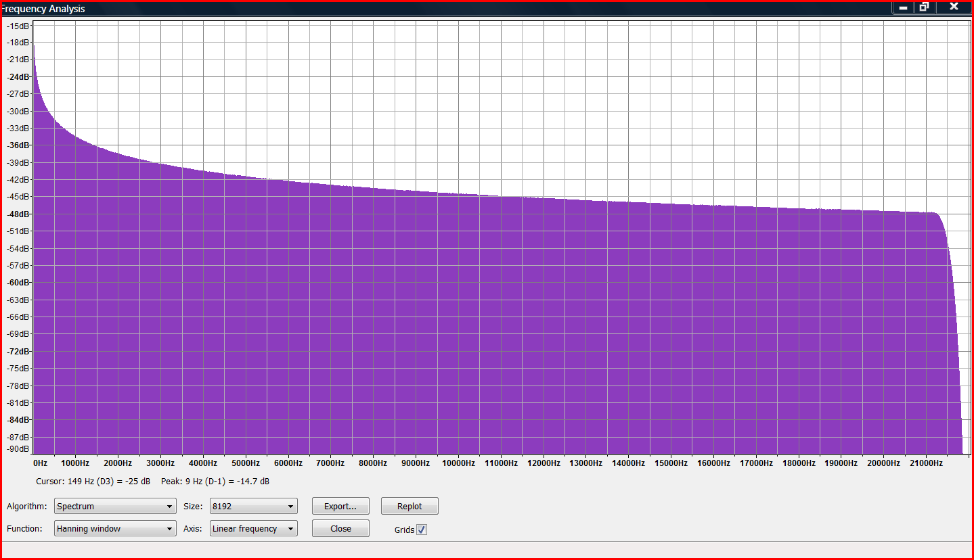The height and width of the screenshot is (560, 974).
Task: Click the '-24dB' level axis label
Action: click(x=18, y=76)
